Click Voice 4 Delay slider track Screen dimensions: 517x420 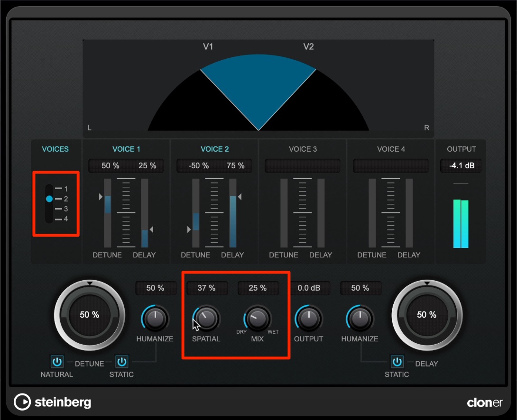point(409,213)
